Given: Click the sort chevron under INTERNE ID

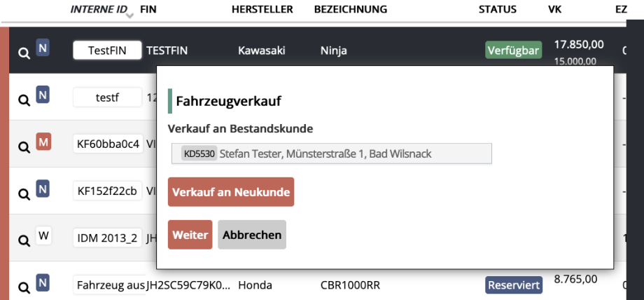Looking at the screenshot, I should tap(129, 17).
